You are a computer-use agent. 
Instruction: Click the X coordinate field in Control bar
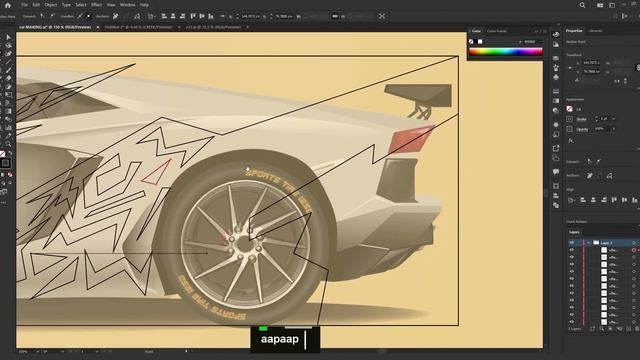tap(251, 16)
